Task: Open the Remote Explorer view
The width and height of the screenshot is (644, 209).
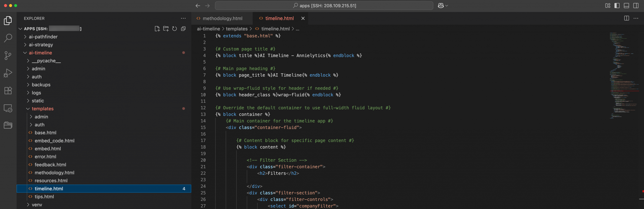Action: tap(8, 108)
